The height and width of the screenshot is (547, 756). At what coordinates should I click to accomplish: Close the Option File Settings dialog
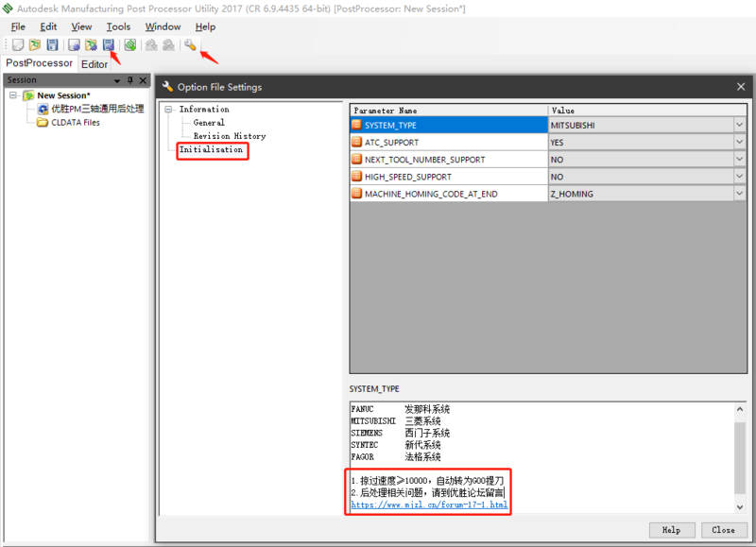741,87
